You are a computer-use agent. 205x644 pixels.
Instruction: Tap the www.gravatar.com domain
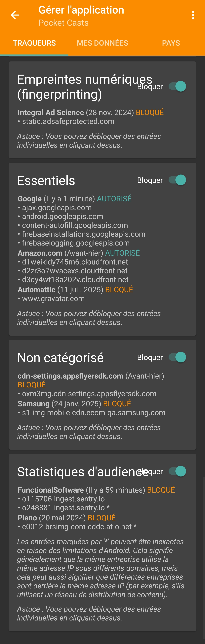[53, 299]
